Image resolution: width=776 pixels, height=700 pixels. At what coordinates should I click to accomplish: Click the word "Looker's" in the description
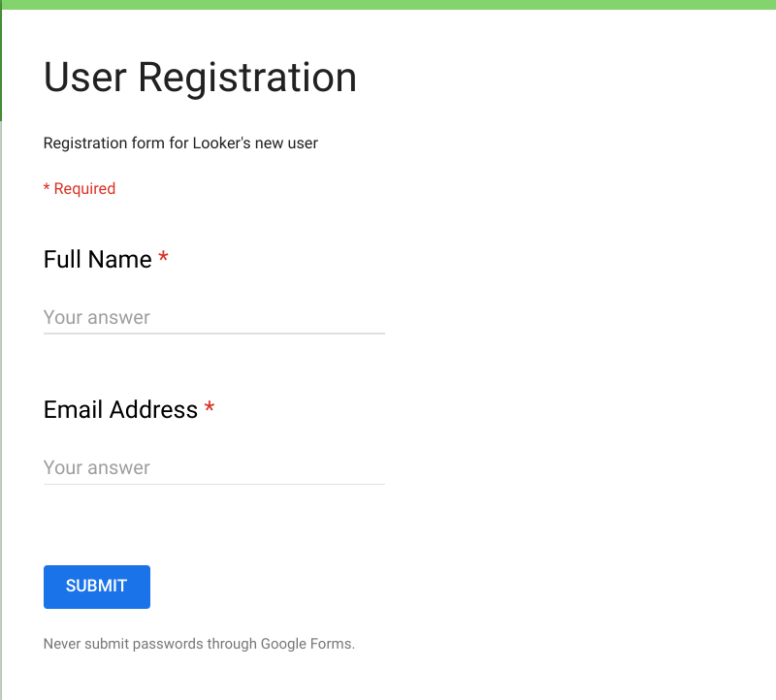[223, 143]
